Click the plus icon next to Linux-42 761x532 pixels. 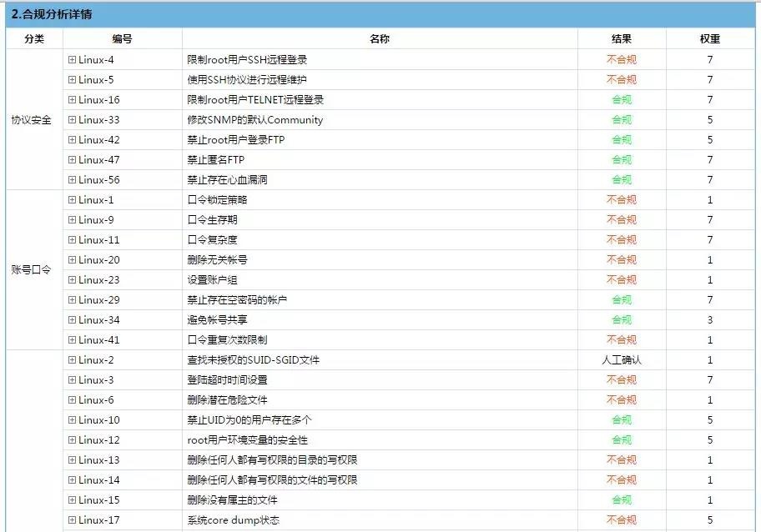[72, 140]
